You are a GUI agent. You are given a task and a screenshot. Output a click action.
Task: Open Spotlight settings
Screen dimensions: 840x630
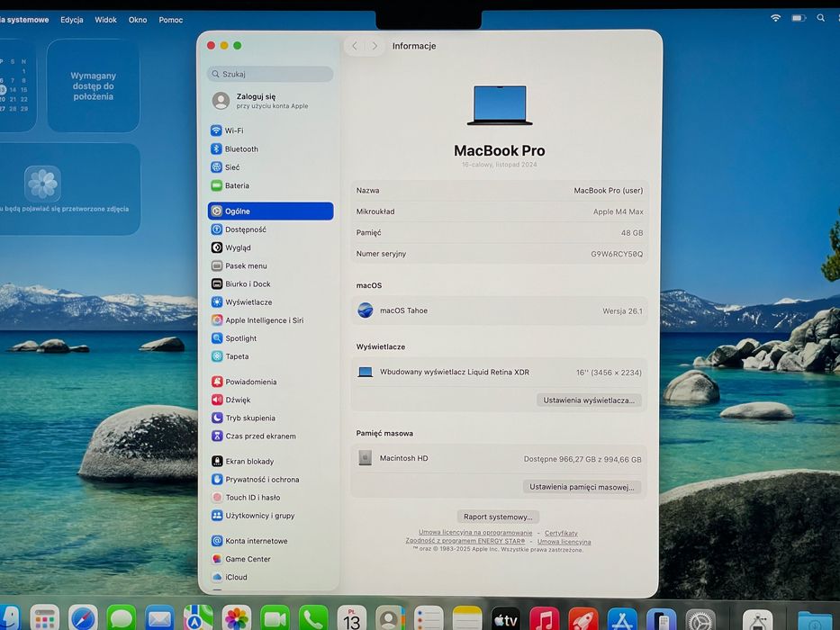point(270,338)
